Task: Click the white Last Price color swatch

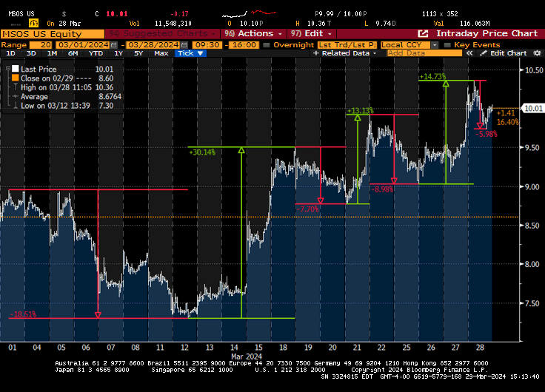Action: pyautogui.click(x=16, y=69)
